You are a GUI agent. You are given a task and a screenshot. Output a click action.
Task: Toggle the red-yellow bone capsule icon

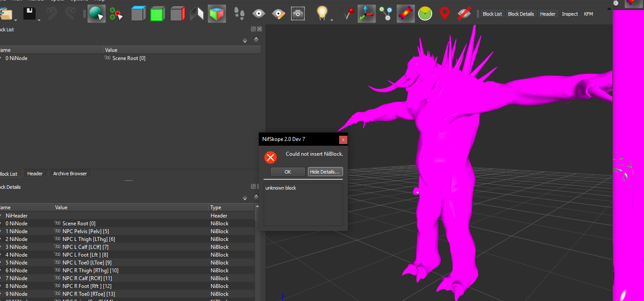pos(406,14)
